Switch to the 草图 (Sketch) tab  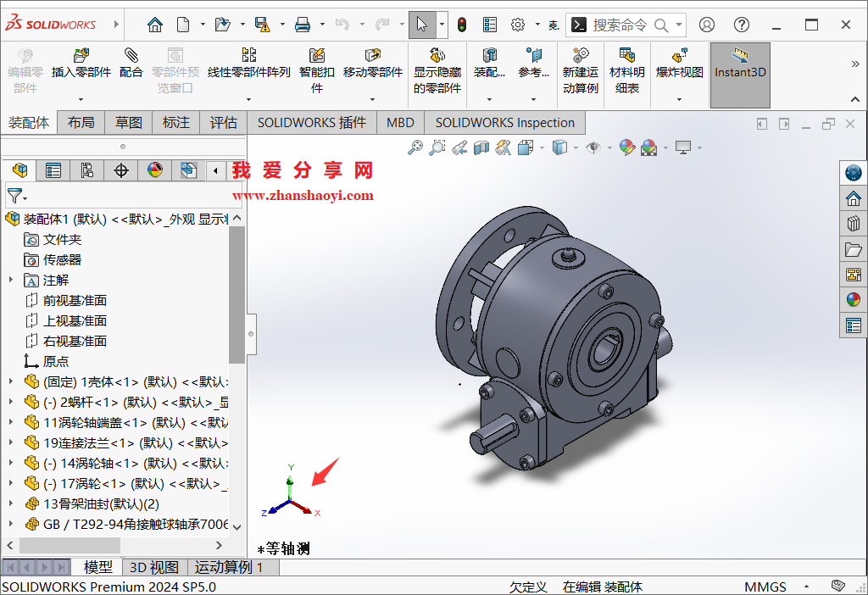tap(129, 122)
